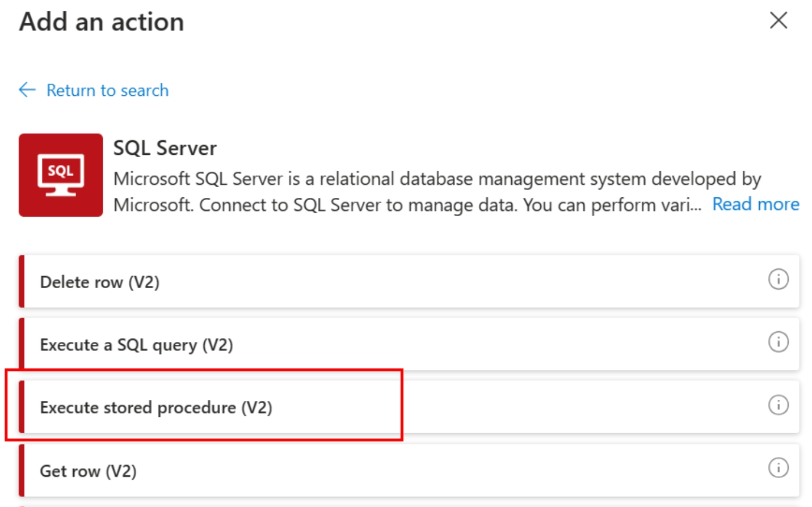Click the SQL Server connector title
This screenshot has height=507, width=812.
tap(165, 148)
